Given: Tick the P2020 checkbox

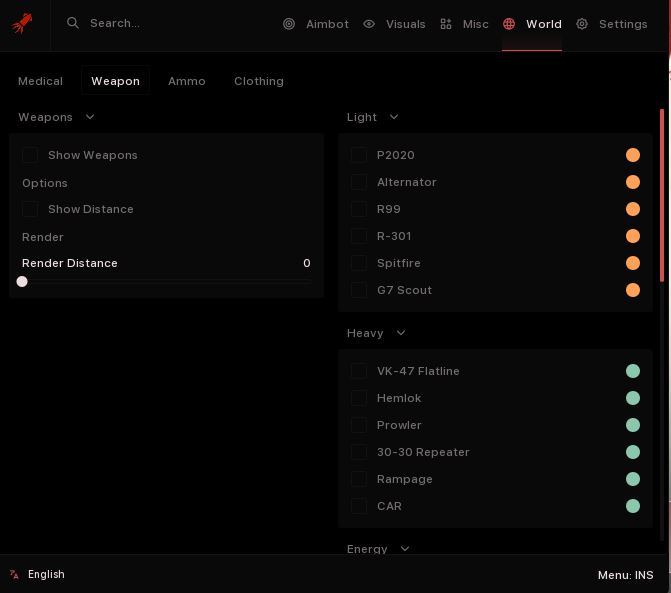Looking at the screenshot, I should pos(359,155).
